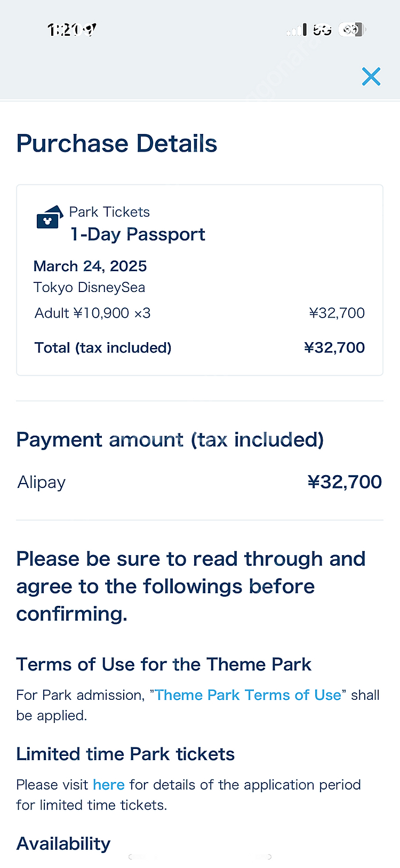Tap the Availability section heading
Viewport: 400px width, 868px height.
[x=63, y=844]
